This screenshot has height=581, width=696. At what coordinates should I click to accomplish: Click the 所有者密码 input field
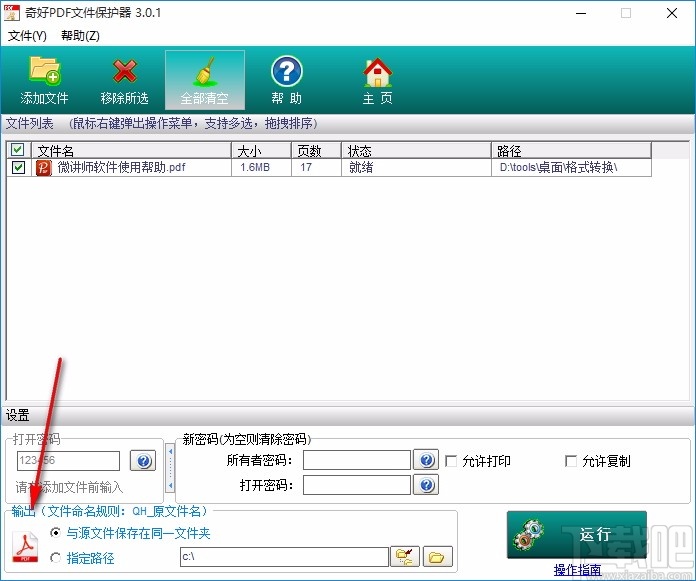click(x=357, y=460)
